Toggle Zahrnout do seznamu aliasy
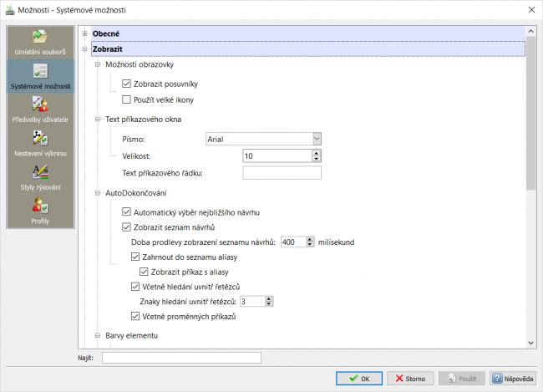This screenshot has height=392, width=543. 135,257
